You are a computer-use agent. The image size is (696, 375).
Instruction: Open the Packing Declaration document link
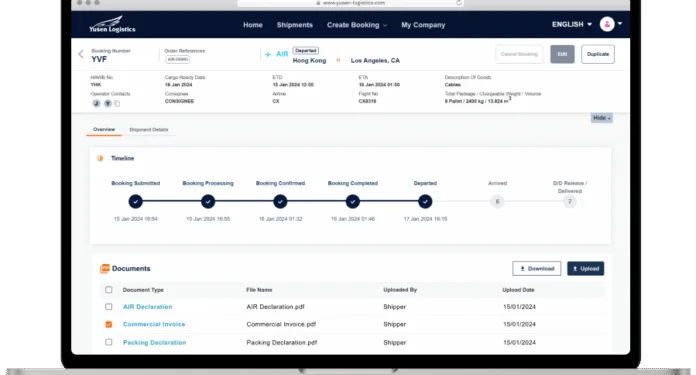click(154, 342)
